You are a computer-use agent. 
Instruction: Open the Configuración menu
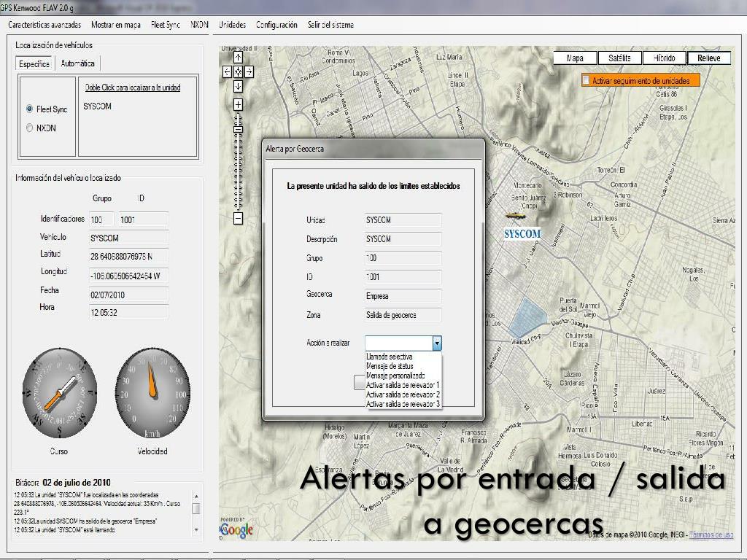(x=276, y=25)
